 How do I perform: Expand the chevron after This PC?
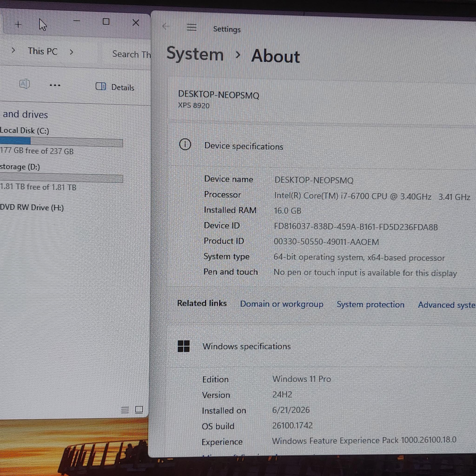click(x=71, y=52)
